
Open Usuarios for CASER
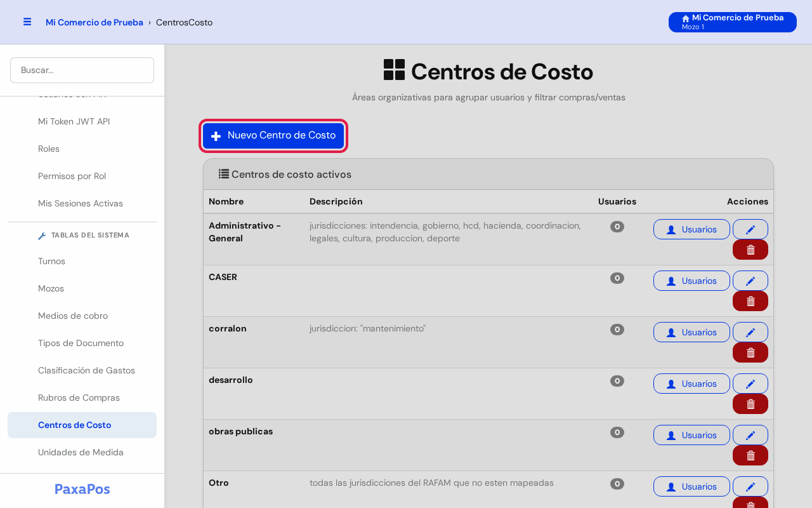pyautogui.click(x=691, y=281)
